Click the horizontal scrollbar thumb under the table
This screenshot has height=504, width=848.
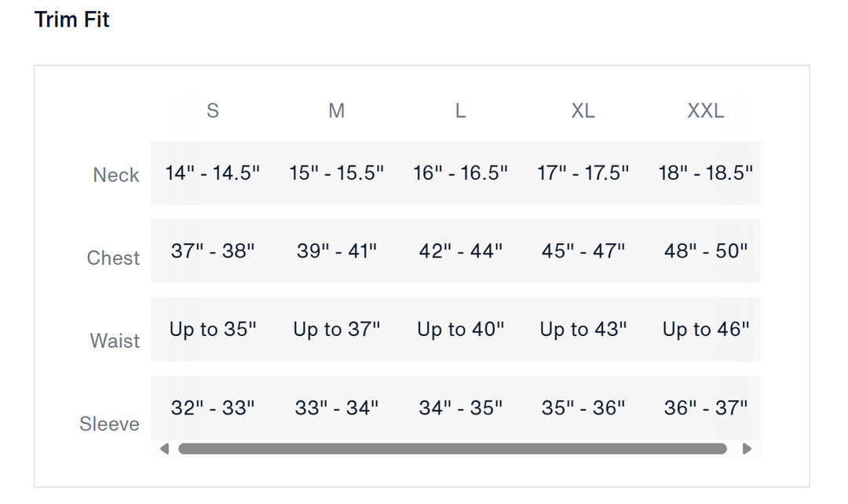click(452, 449)
